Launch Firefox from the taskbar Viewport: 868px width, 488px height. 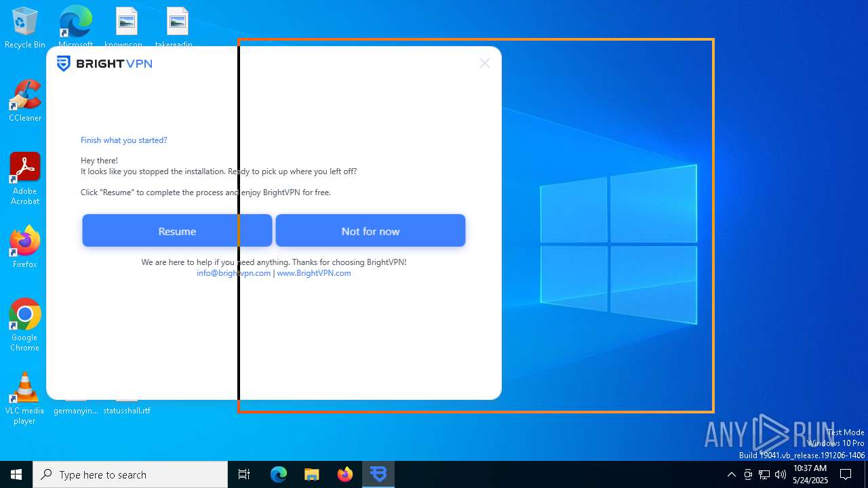[x=345, y=474]
